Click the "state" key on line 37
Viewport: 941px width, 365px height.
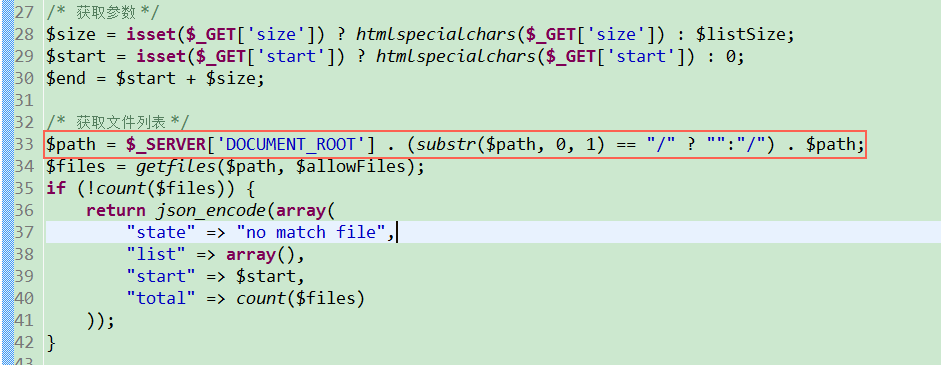(x=161, y=232)
